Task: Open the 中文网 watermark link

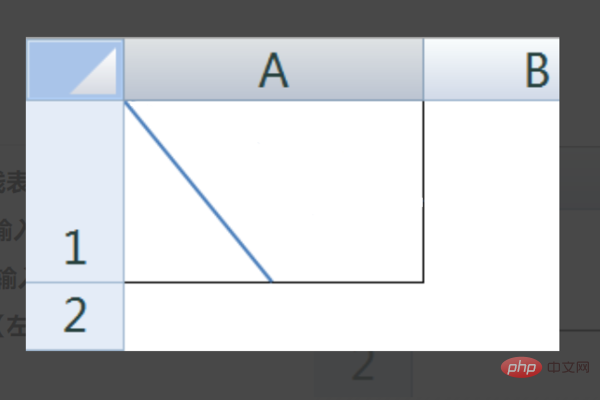Action: [568, 367]
